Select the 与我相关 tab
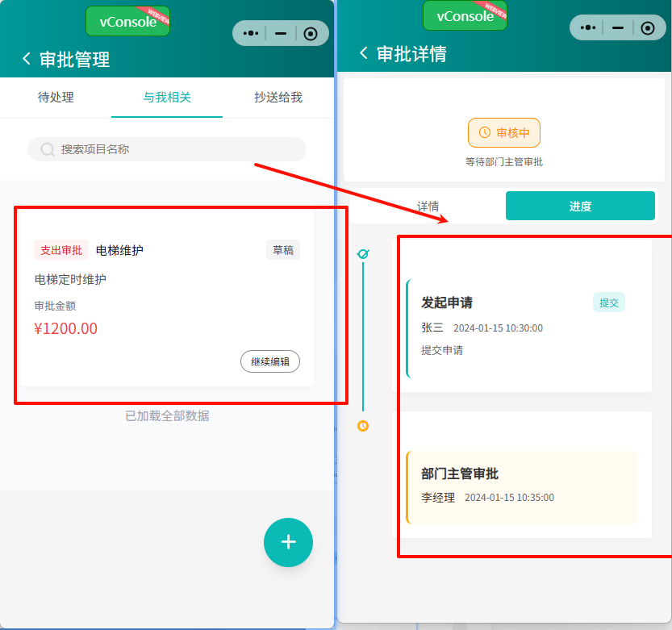 coord(167,98)
